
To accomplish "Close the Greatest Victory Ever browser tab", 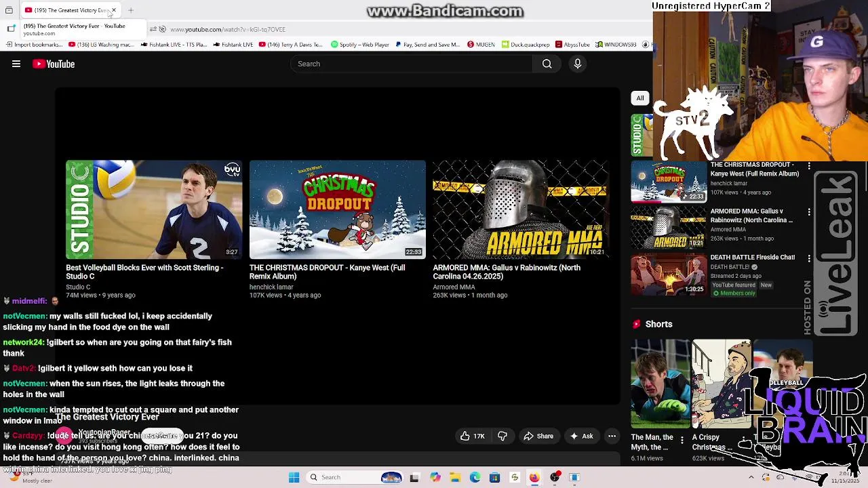I will point(114,10).
